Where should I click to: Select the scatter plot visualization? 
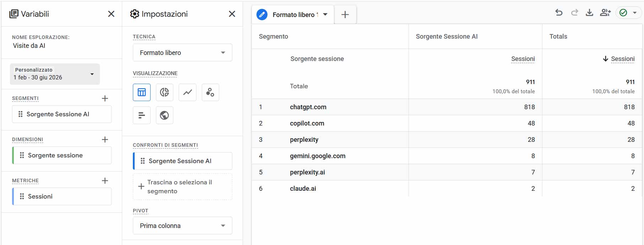point(210,93)
